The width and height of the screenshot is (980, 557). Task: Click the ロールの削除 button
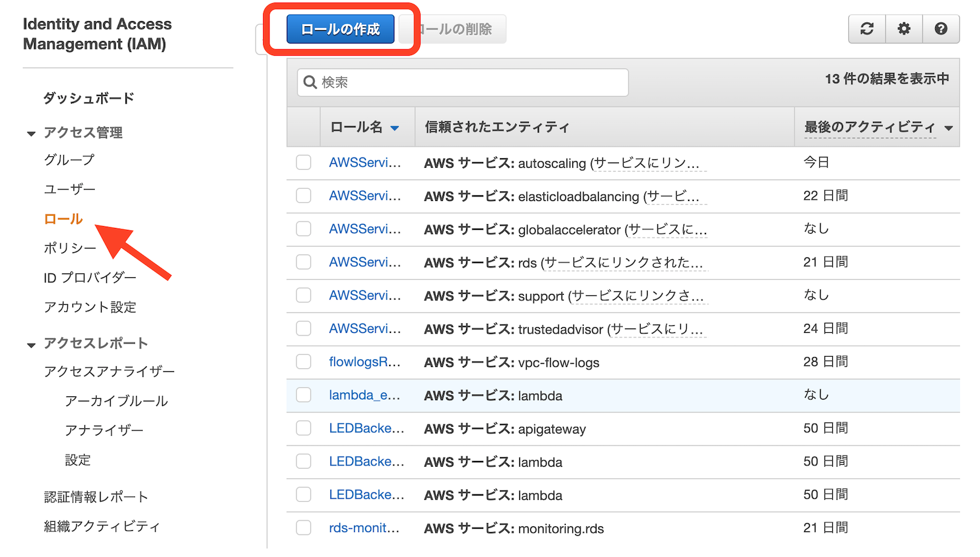tap(456, 29)
